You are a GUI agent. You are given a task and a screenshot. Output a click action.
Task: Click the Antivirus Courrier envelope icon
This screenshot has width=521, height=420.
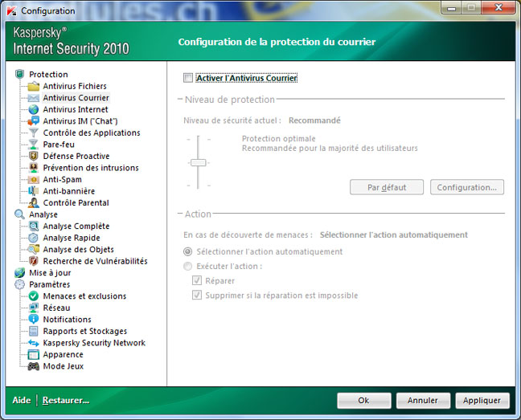(x=34, y=98)
